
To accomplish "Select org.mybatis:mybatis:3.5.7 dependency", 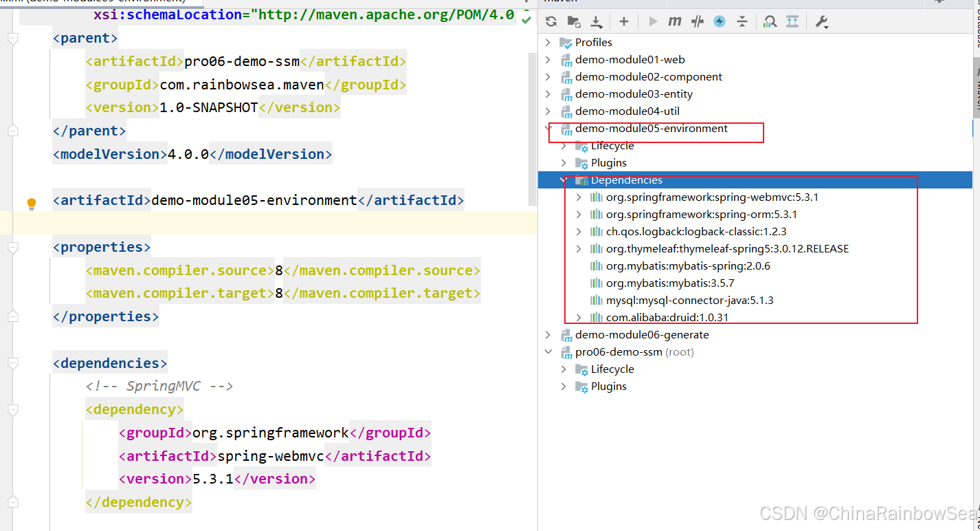I will [670, 283].
